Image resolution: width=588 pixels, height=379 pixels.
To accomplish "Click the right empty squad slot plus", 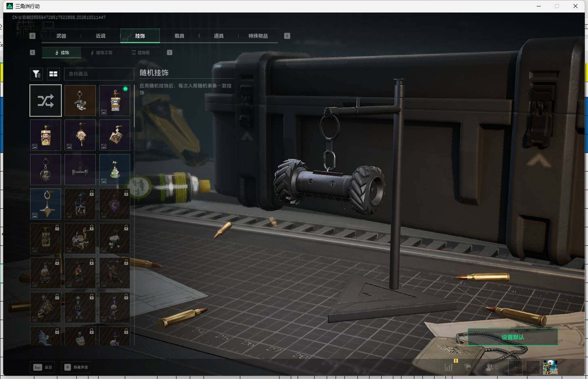I will coord(533,367).
